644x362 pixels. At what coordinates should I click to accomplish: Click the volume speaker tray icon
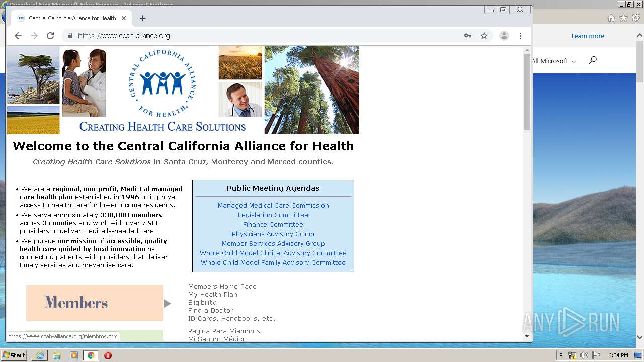tap(584, 355)
